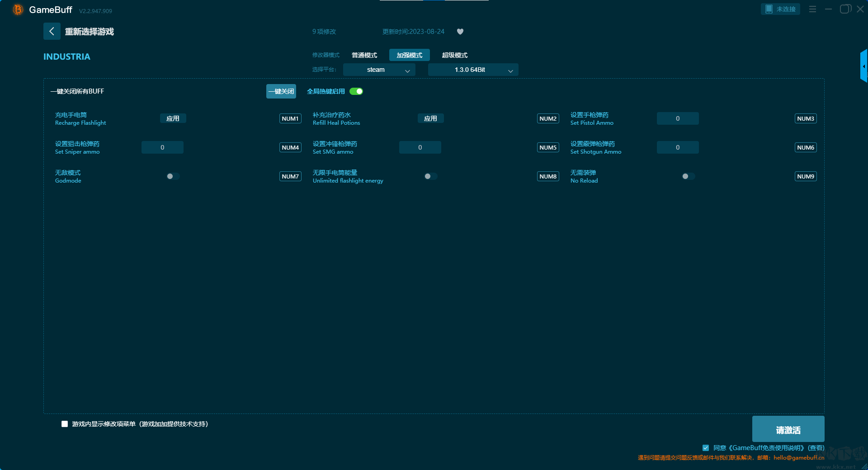Click the NUM2 hotkey box
This screenshot has width=868, height=470.
(548, 118)
